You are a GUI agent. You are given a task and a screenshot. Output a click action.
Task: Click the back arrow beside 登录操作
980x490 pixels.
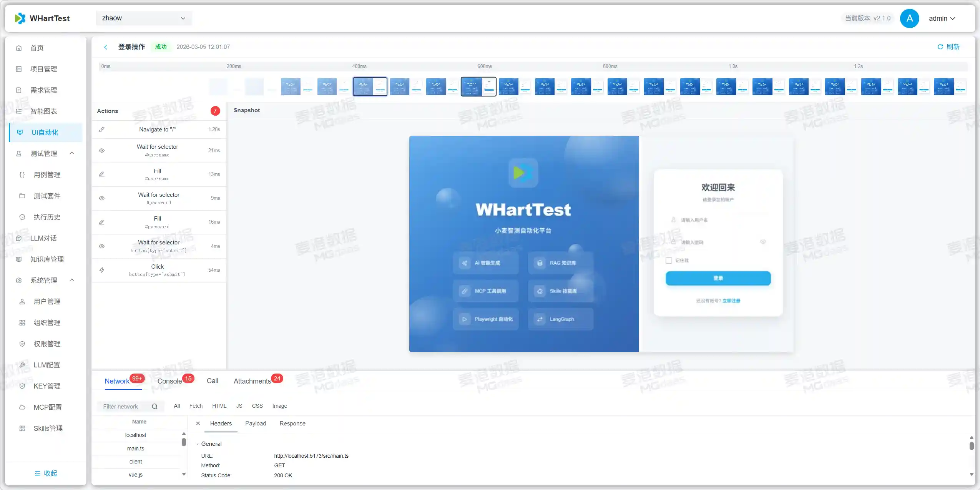point(106,47)
